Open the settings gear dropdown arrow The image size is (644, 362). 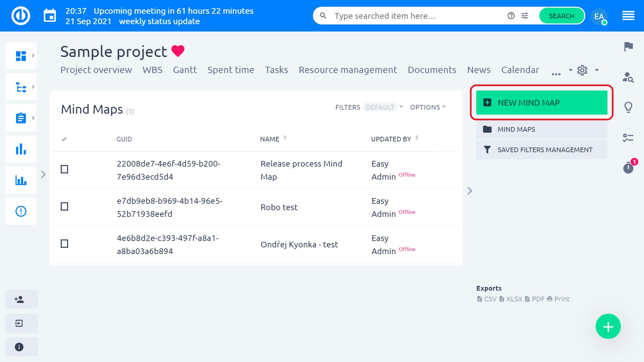pos(597,70)
